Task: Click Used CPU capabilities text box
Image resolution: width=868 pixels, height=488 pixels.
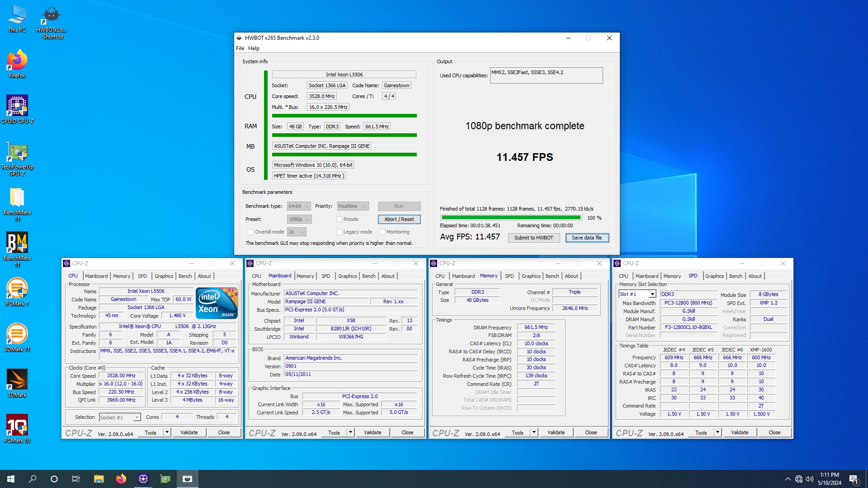Action: pos(546,75)
